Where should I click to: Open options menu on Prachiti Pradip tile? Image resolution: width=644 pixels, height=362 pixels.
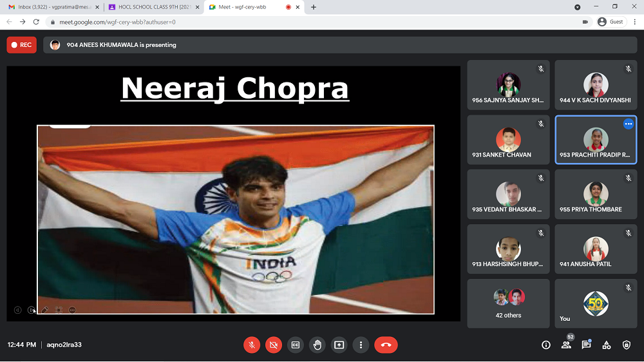tap(628, 124)
